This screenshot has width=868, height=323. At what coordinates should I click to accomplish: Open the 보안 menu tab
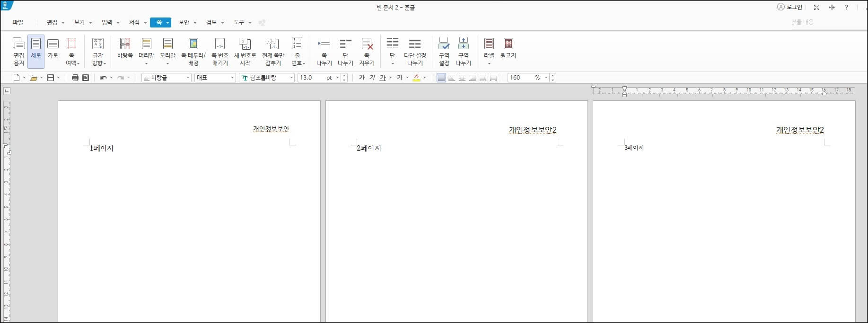pos(184,22)
